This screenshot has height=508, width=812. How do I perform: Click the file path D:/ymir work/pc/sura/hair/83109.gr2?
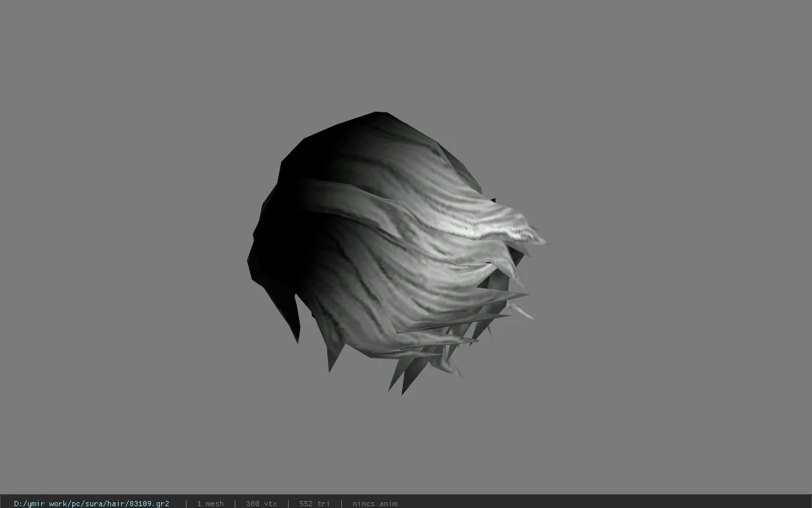pyautogui.click(x=91, y=504)
